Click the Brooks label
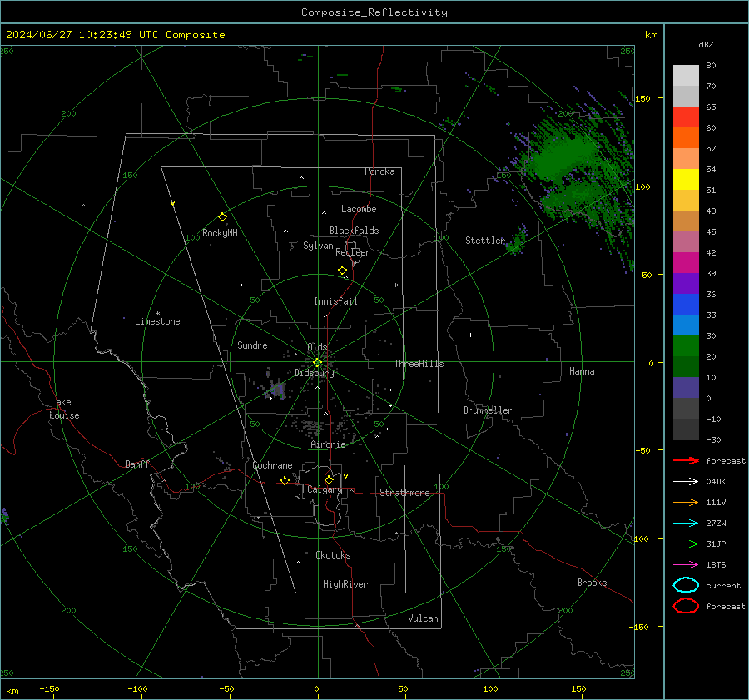Viewport: 749px width, 700px height. point(592,583)
